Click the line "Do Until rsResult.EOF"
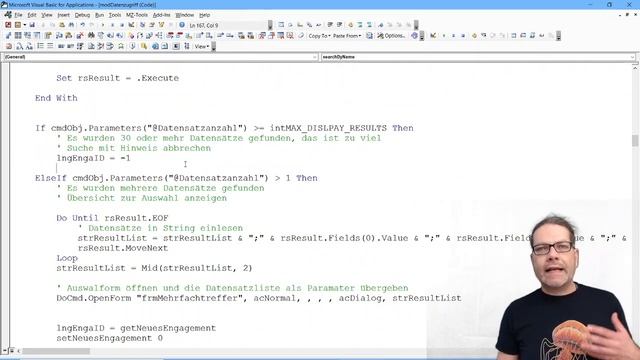Viewport: 640px width, 360px height. 112,218
